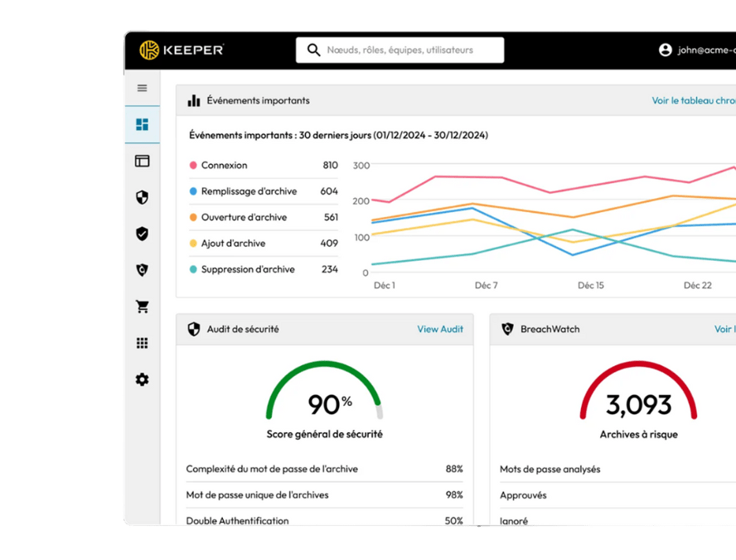Toggle the Connexion legend series
Screen dimensions: 736x560
coord(224,166)
